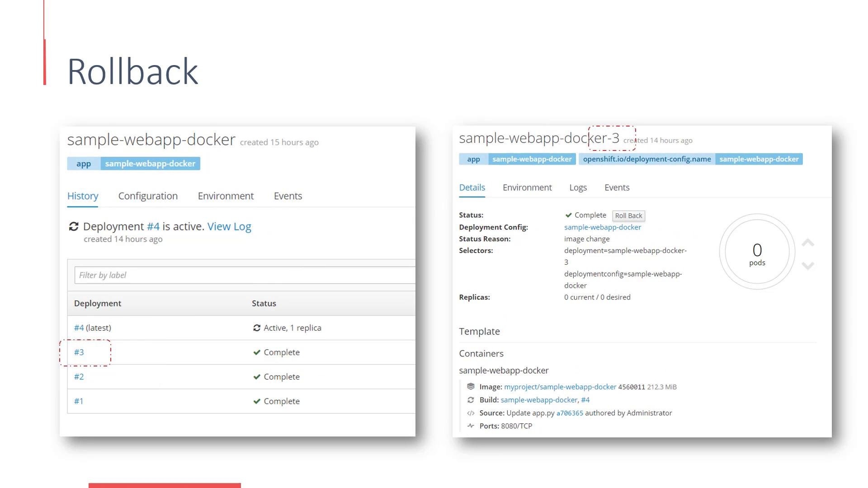Image resolution: width=868 pixels, height=488 pixels.
Task: Scale up pods with the up chevron
Action: click(808, 243)
